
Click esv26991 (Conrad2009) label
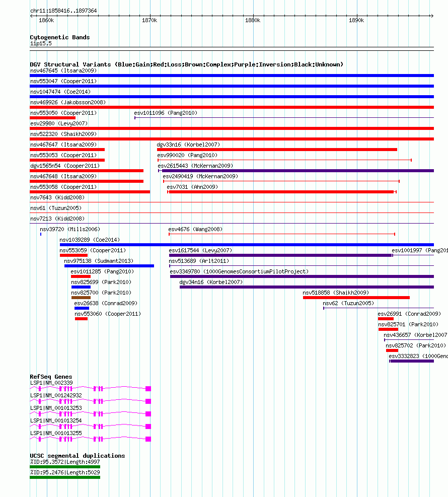coord(409,314)
